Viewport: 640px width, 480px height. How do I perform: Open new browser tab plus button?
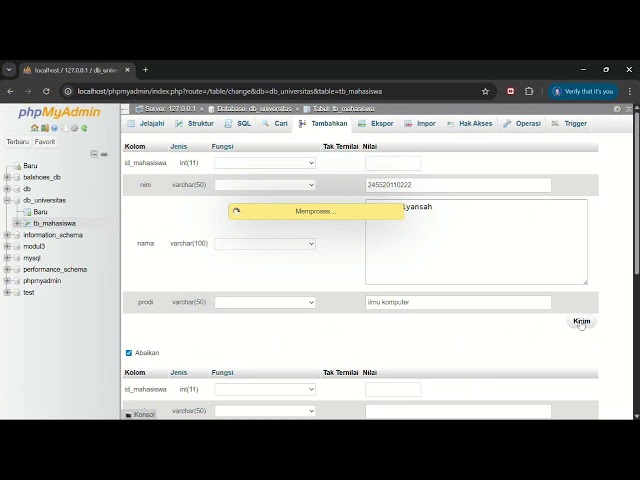(145, 70)
